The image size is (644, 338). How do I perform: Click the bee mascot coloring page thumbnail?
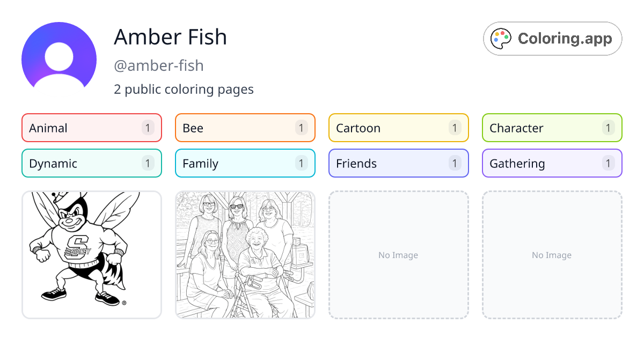91,254
